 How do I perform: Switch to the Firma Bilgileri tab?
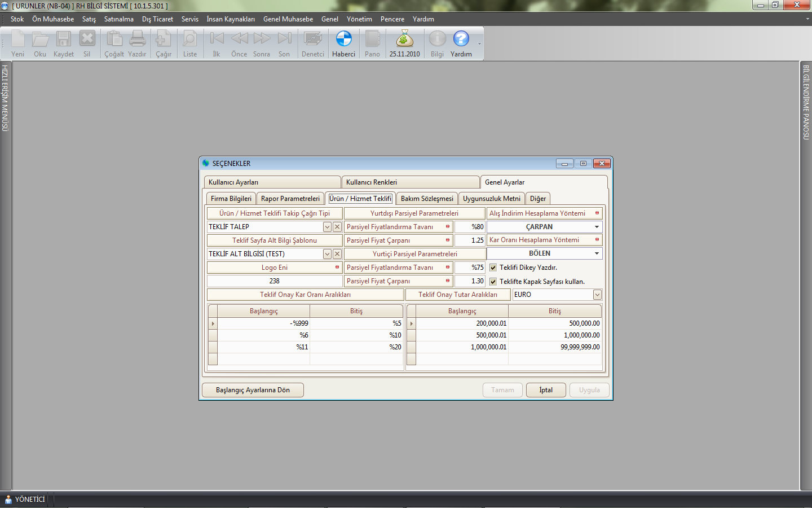click(231, 199)
